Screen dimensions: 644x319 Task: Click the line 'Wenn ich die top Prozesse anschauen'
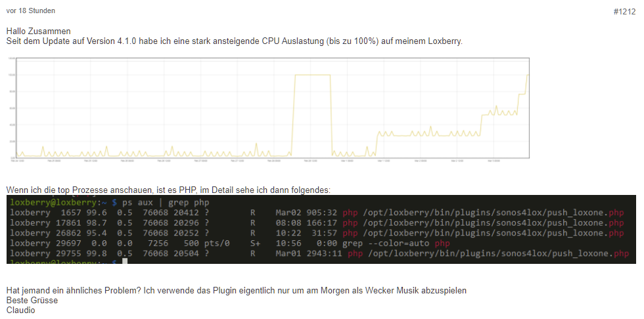click(168, 190)
